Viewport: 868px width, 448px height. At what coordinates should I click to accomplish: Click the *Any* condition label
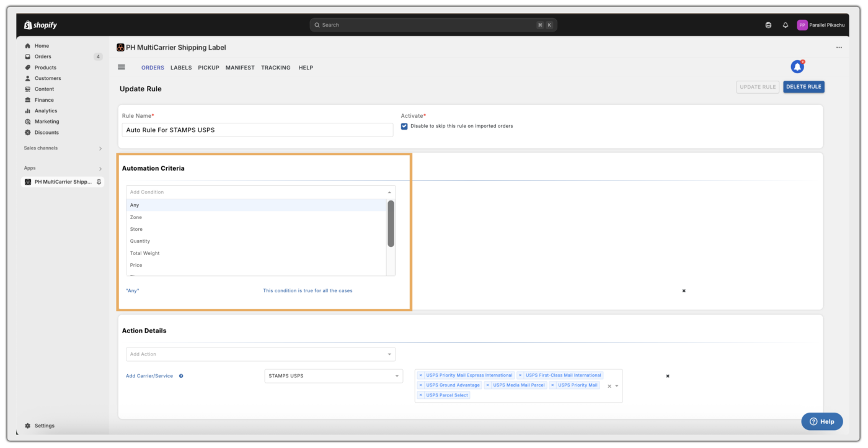pos(133,290)
